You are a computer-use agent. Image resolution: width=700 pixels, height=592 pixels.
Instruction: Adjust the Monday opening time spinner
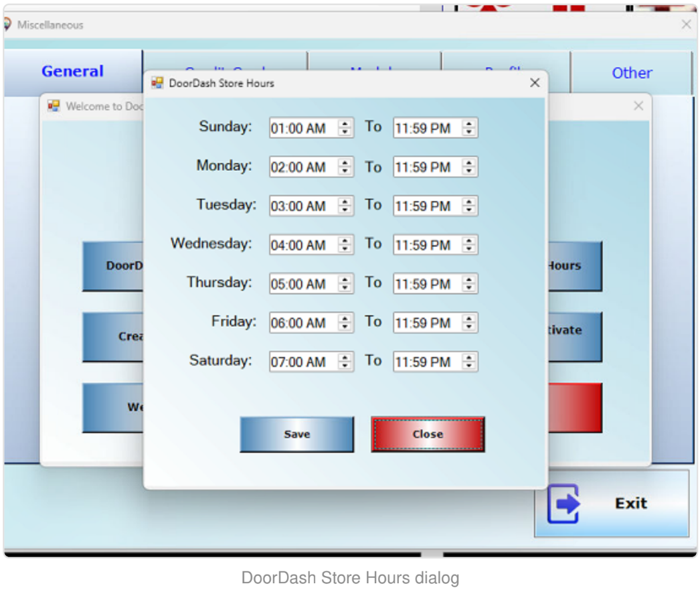click(345, 167)
